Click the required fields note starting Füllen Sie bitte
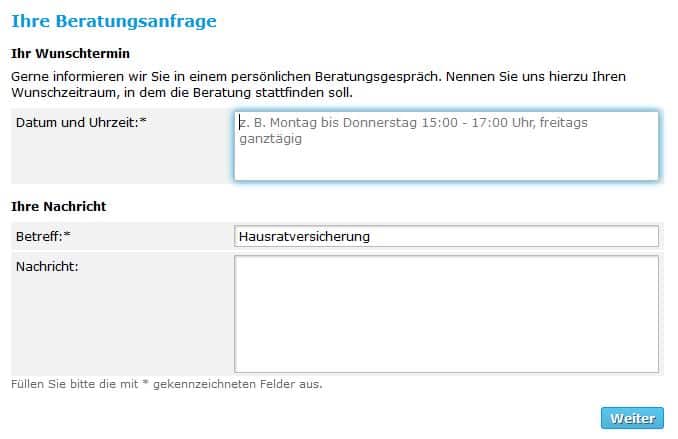This screenshot has height=439, width=678. click(167, 384)
